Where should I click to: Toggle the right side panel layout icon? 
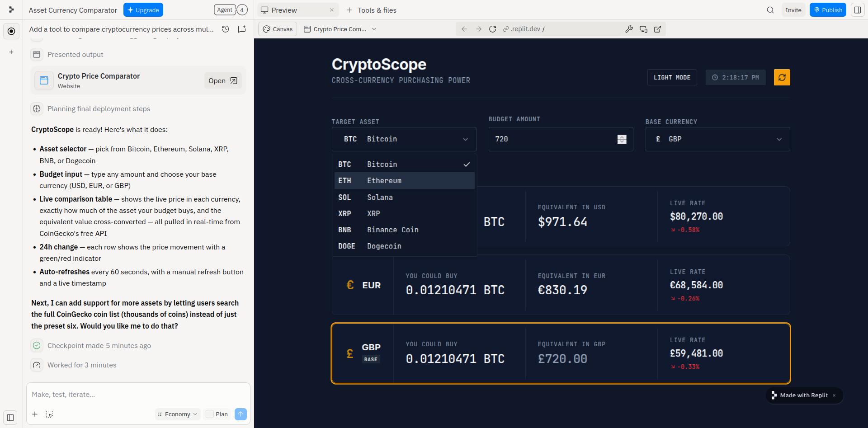point(857,10)
